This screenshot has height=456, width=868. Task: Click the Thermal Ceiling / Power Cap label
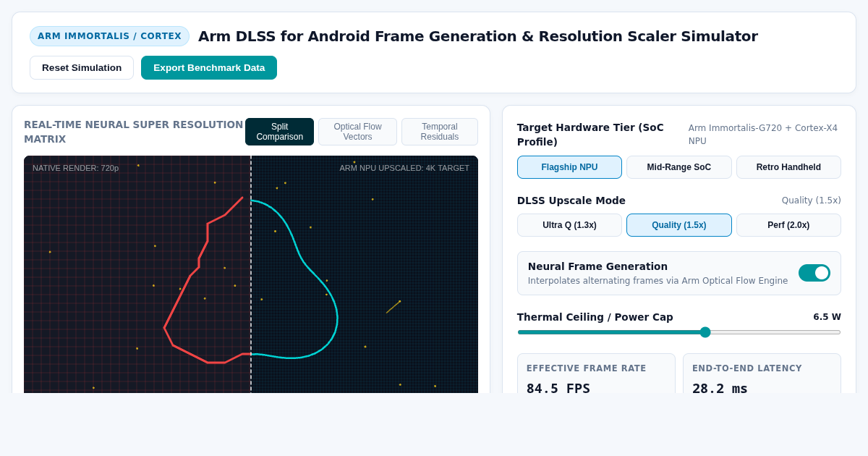[595, 317]
